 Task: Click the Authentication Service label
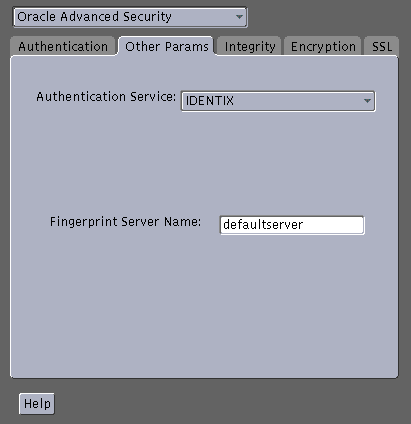tap(106, 97)
